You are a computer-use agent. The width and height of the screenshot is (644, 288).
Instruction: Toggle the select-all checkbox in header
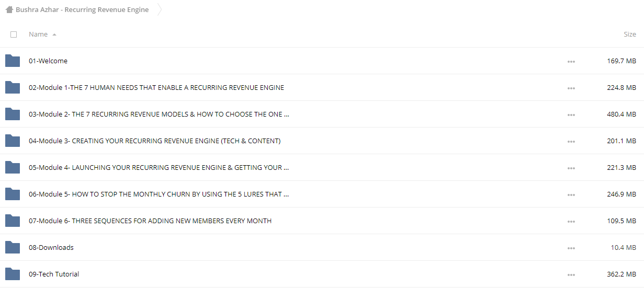[x=14, y=34]
